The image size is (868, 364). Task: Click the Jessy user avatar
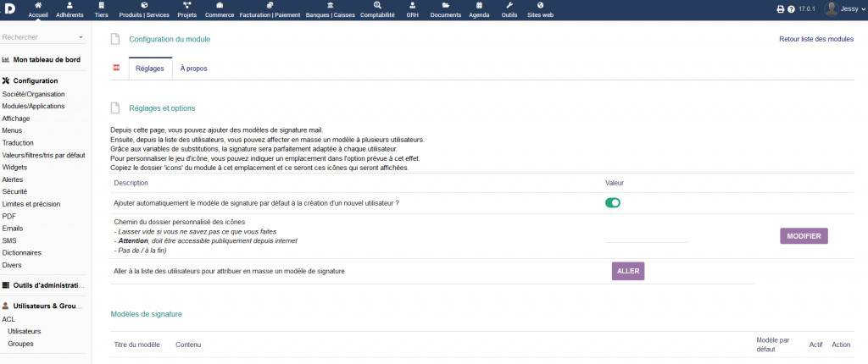point(831,8)
